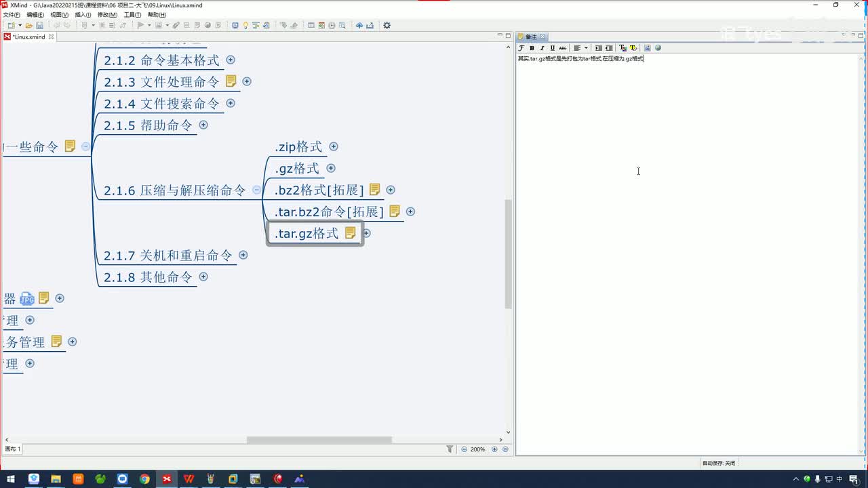Image resolution: width=868 pixels, height=488 pixels.
Task: Insert hyperlink via the globe icon
Action: (658, 48)
